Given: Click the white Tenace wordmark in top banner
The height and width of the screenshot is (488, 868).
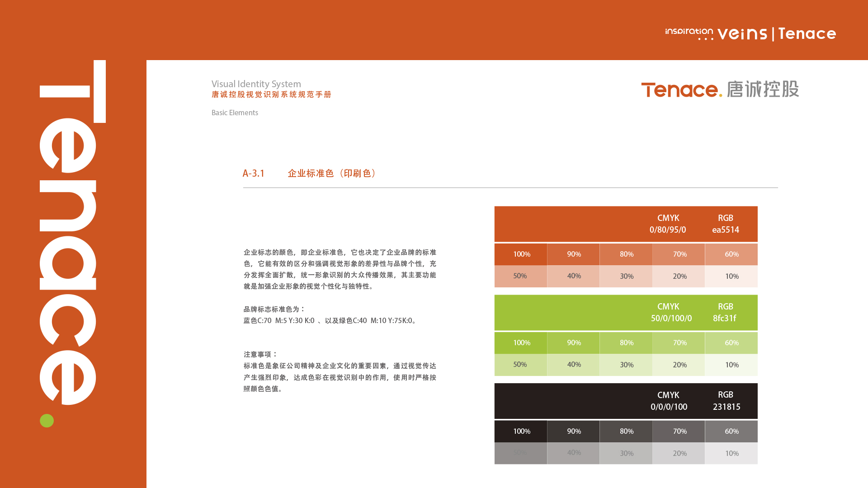Looking at the screenshot, I should click(807, 34).
